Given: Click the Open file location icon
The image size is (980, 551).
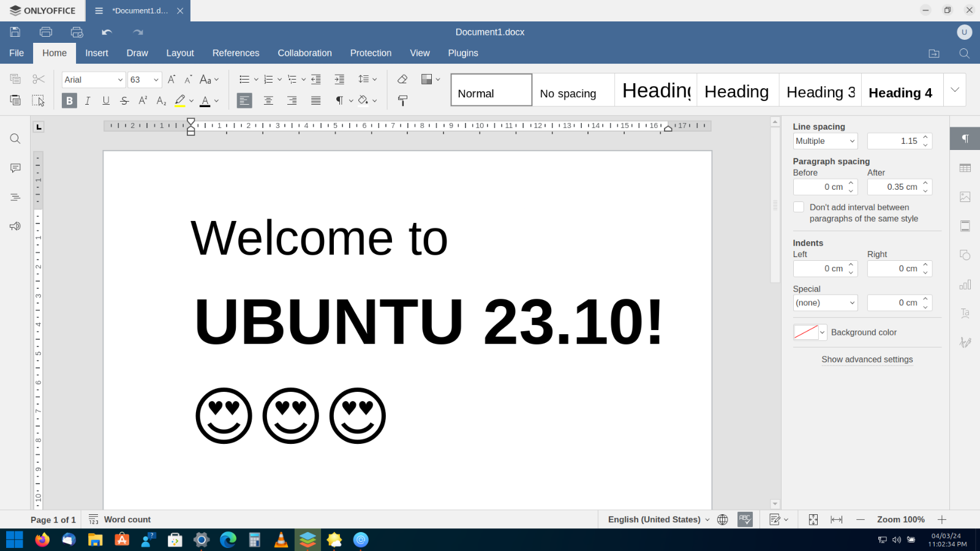Looking at the screenshot, I should click(x=934, y=53).
